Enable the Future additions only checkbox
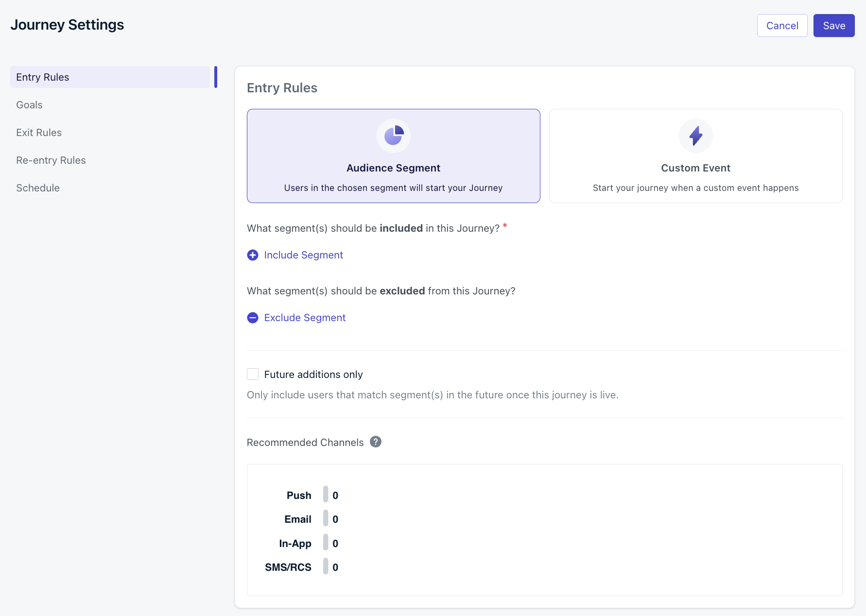Screen dimensions: 866x616 (x=253, y=374)
